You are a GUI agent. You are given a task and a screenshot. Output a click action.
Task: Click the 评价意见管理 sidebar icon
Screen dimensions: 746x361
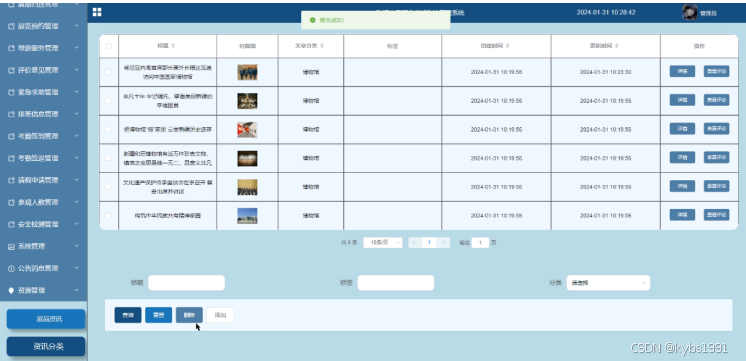click(11, 70)
